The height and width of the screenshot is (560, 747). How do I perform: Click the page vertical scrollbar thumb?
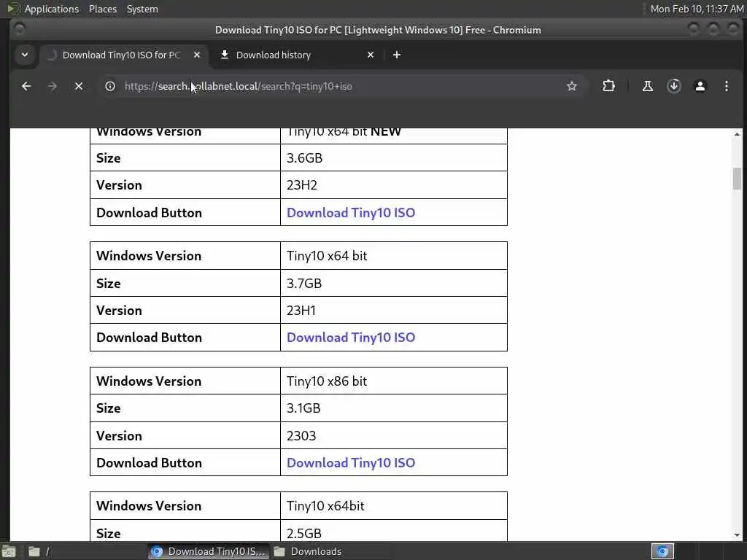point(737,179)
